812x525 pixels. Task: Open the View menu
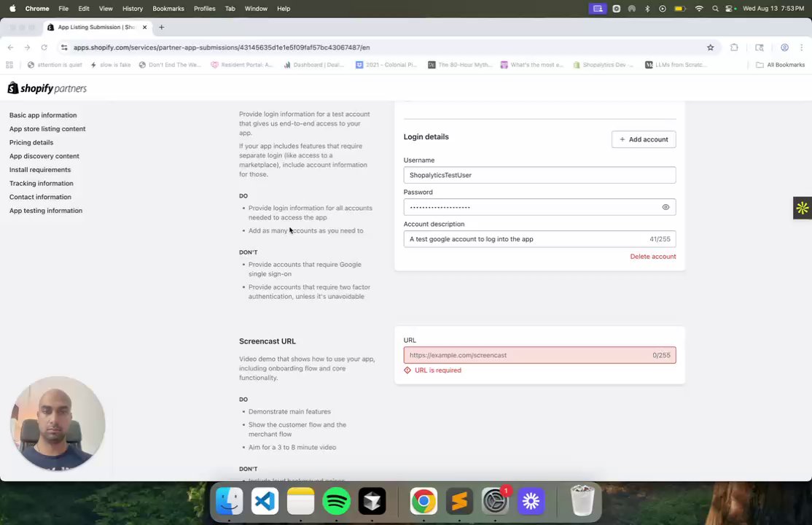(106, 8)
